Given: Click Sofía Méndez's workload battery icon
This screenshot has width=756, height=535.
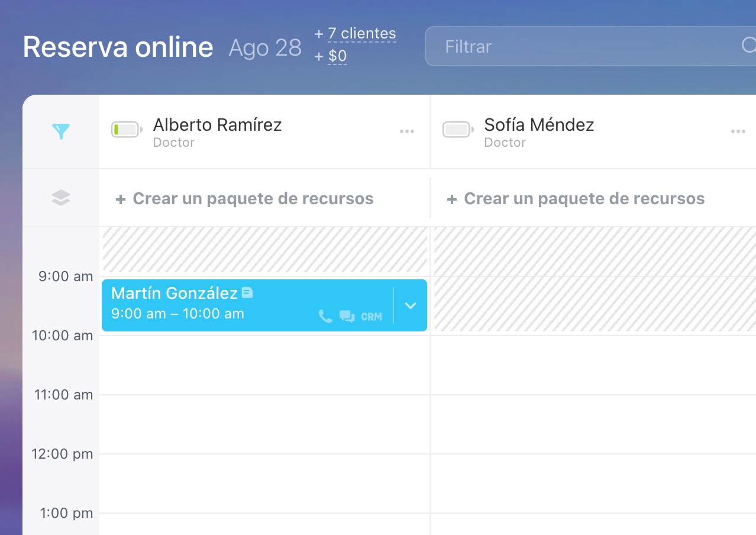Looking at the screenshot, I should tap(458, 130).
